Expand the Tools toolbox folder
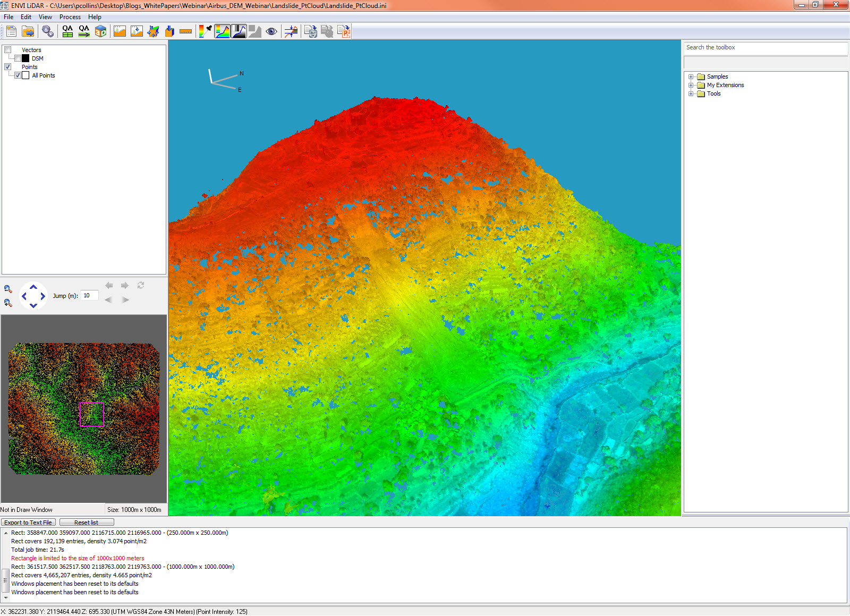The width and height of the screenshot is (850, 616). [691, 93]
